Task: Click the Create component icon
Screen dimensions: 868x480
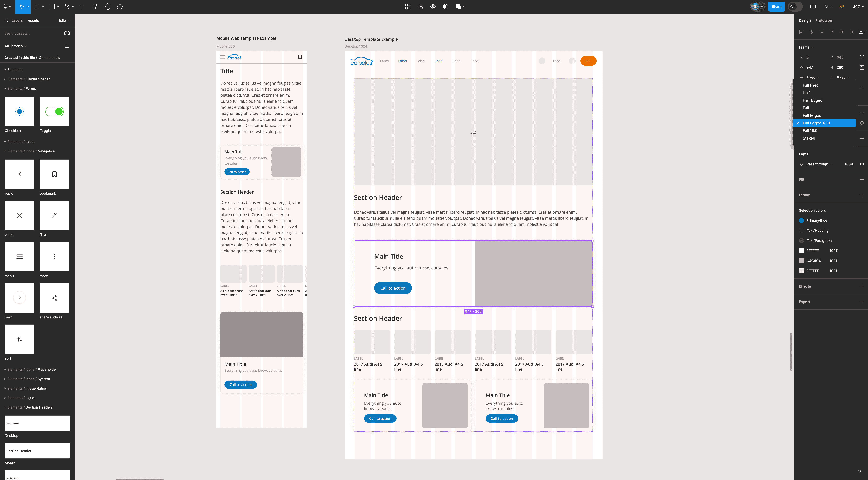Action: tap(433, 7)
